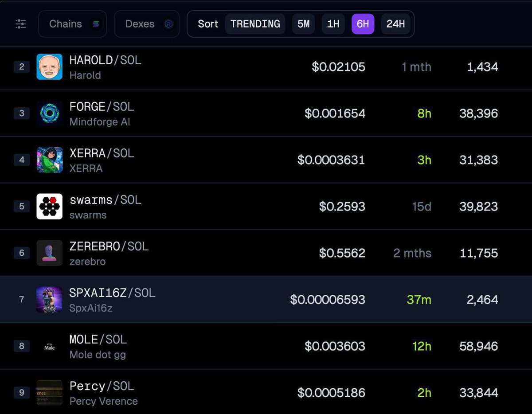This screenshot has height=414, width=532.
Task: Click the transaction count 31,383
Action: (479, 160)
